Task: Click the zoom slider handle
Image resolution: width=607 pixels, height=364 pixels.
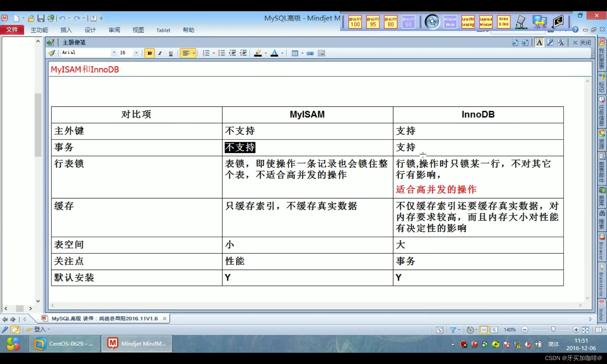Action: pyautogui.click(x=553, y=330)
